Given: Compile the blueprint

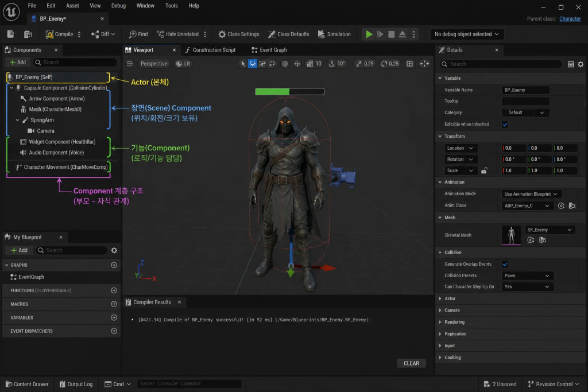Looking at the screenshot, I should click(59, 34).
